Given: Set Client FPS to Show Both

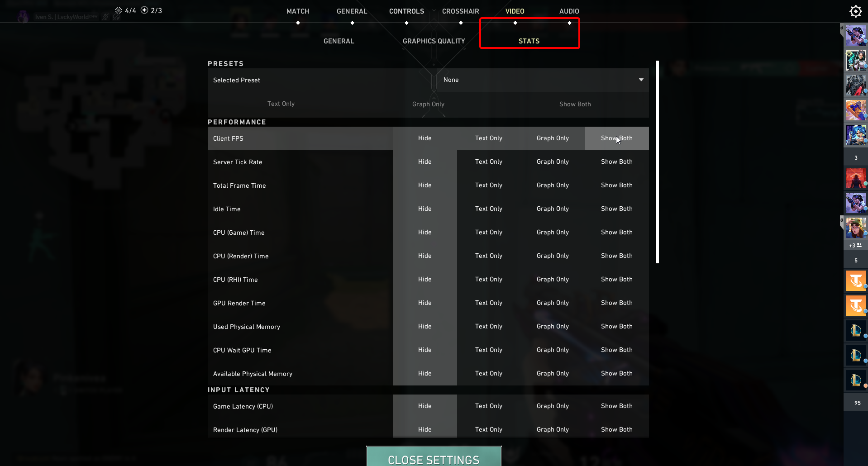Looking at the screenshot, I should (616, 138).
